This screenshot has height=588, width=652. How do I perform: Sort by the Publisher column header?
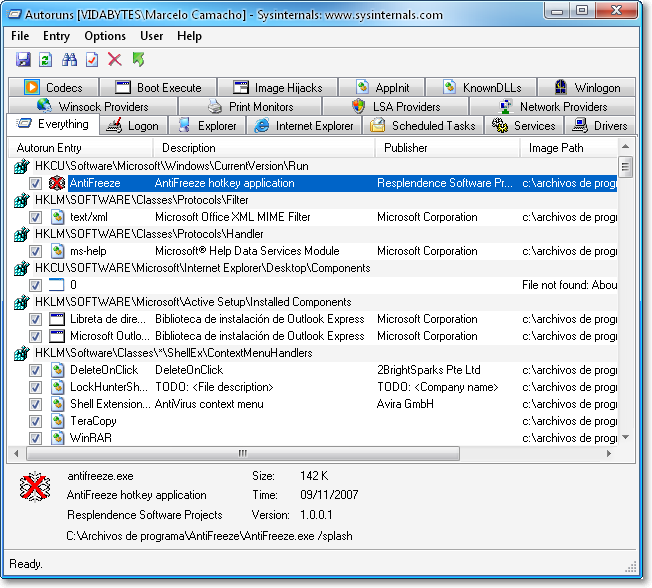click(447, 148)
